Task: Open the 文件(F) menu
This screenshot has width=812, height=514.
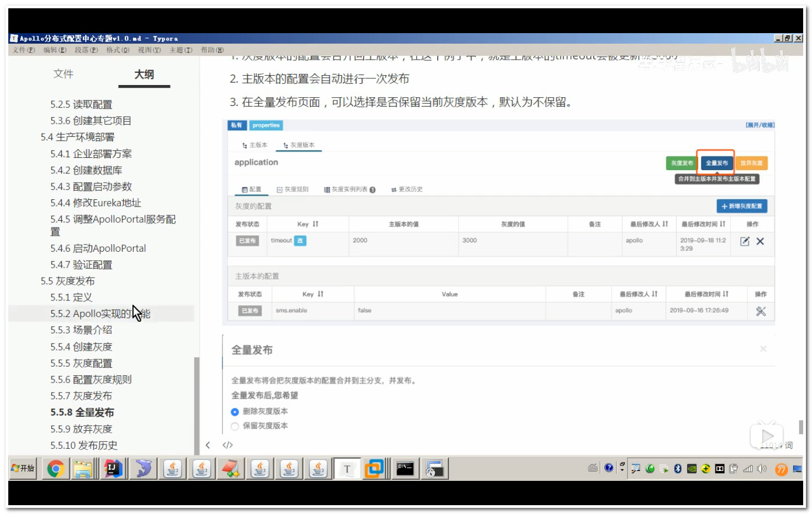Action: (24, 50)
